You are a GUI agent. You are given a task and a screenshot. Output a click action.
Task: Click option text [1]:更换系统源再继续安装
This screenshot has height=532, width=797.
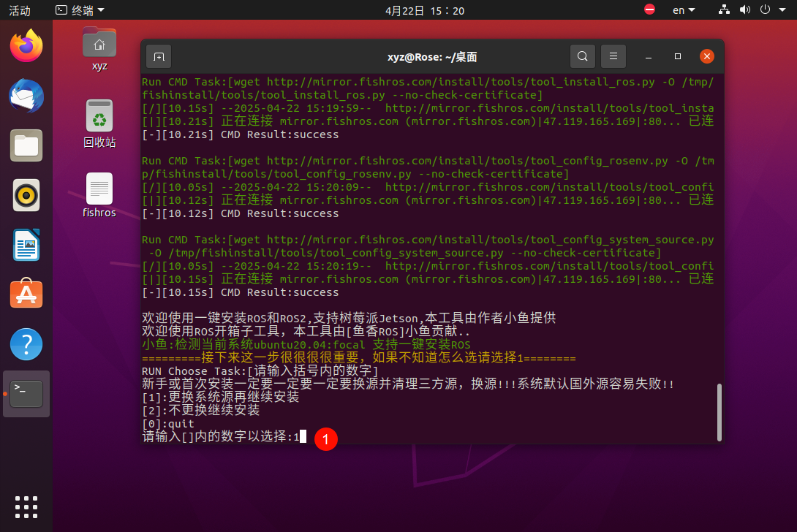(x=221, y=397)
